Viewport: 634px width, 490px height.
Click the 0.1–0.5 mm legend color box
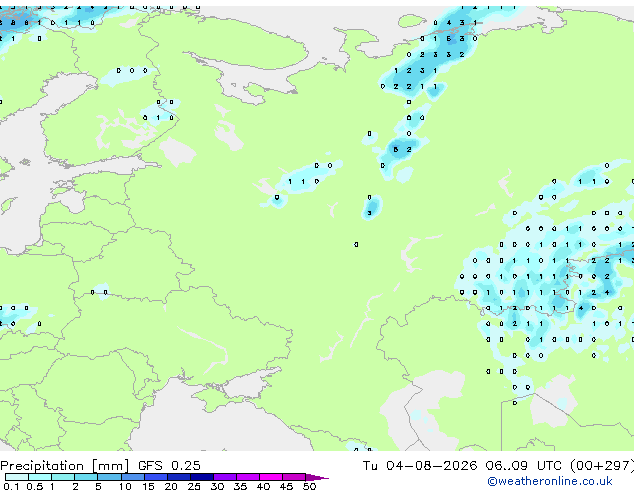click(17, 477)
